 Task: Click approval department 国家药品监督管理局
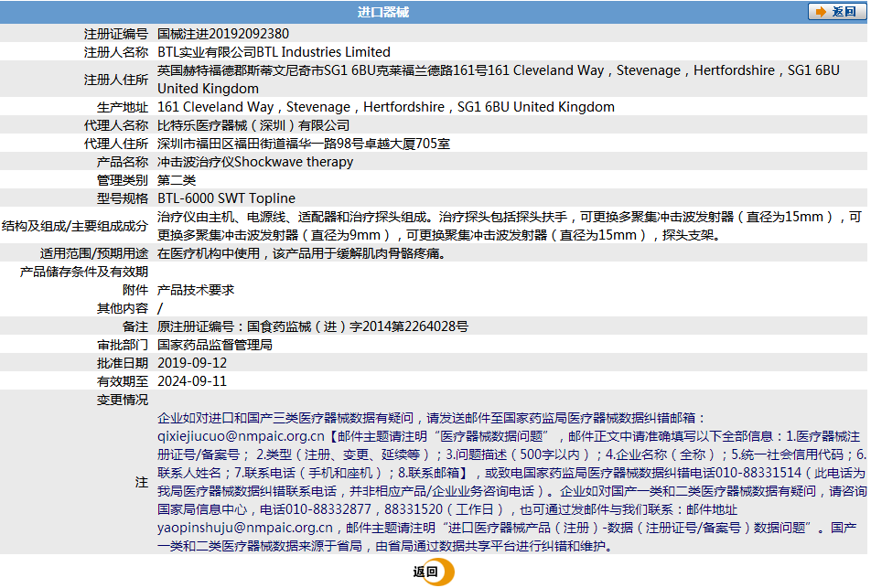pyautogui.click(x=214, y=345)
